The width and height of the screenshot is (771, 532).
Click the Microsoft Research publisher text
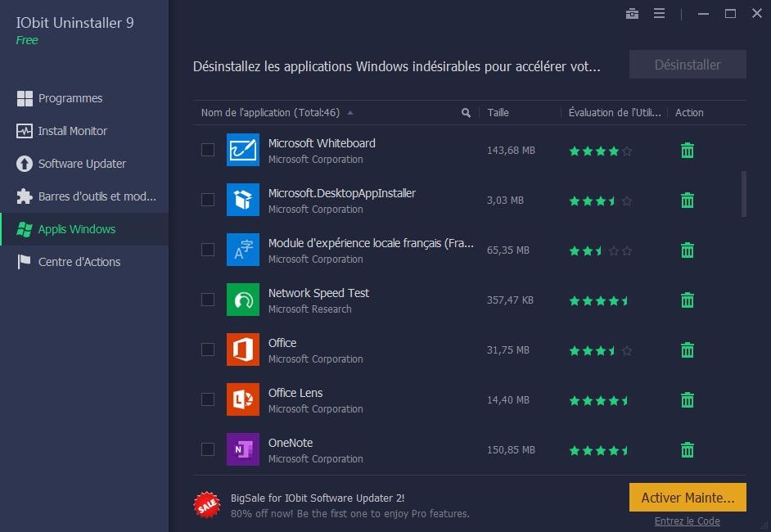[309, 309]
